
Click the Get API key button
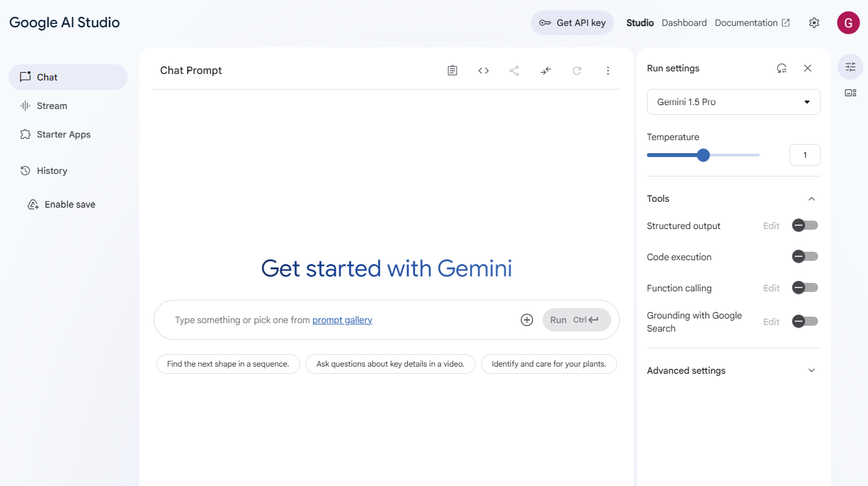pos(572,23)
